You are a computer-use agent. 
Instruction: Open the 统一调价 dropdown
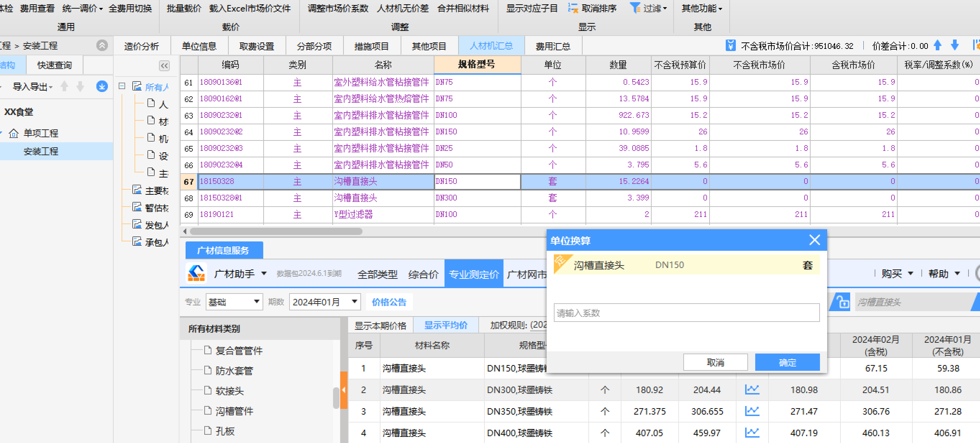click(x=83, y=8)
